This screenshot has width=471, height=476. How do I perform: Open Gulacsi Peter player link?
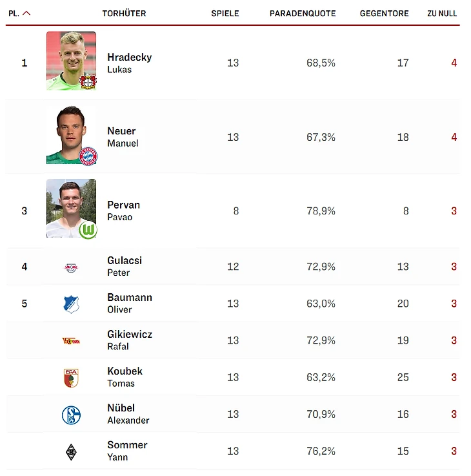point(124,266)
